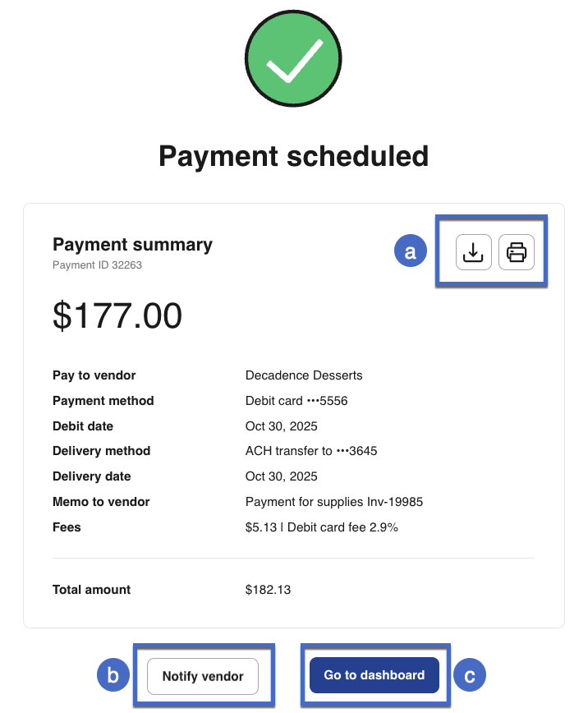
Task: Click the Debit date value Oct 30, 2025
Action: 282,426
